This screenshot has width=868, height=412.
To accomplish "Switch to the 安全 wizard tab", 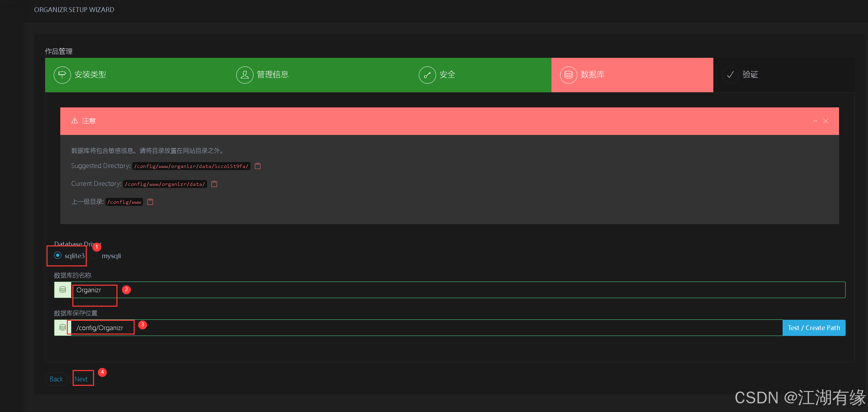I will click(x=447, y=75).
